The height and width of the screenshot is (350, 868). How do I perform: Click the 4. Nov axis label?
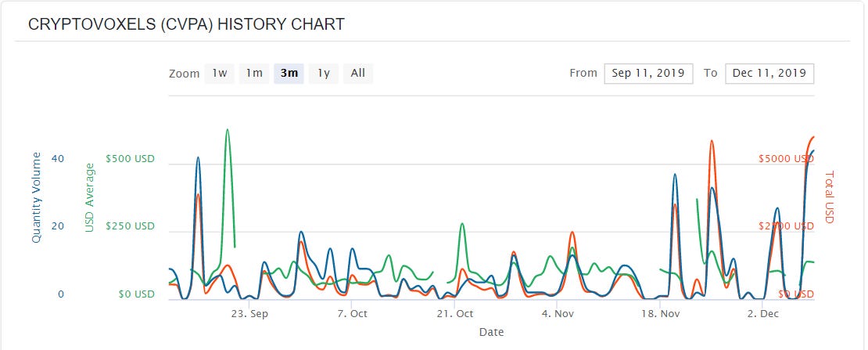(x=558, y=314)
